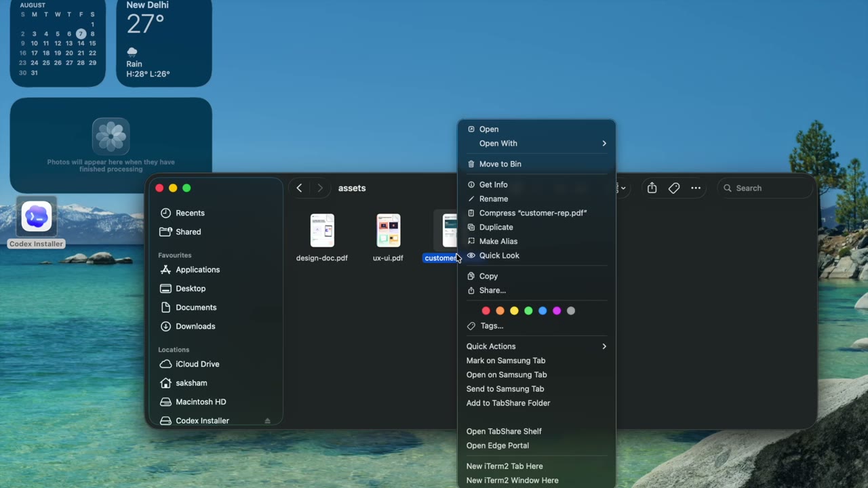The height and width of the screenshot is (488, 868).
Task: Click the tag icon in Finder toolbar
Action: tap(674, 188)
